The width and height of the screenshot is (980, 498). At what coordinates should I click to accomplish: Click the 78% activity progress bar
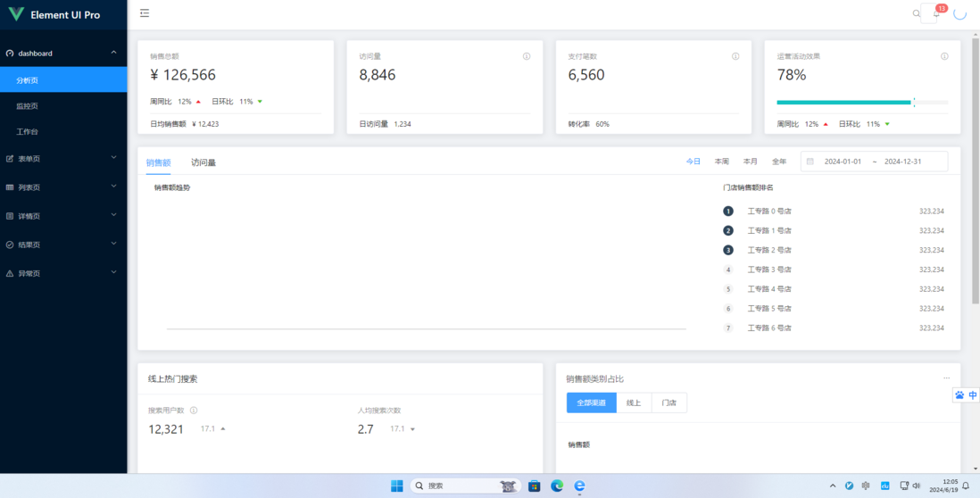coord(862,103)
